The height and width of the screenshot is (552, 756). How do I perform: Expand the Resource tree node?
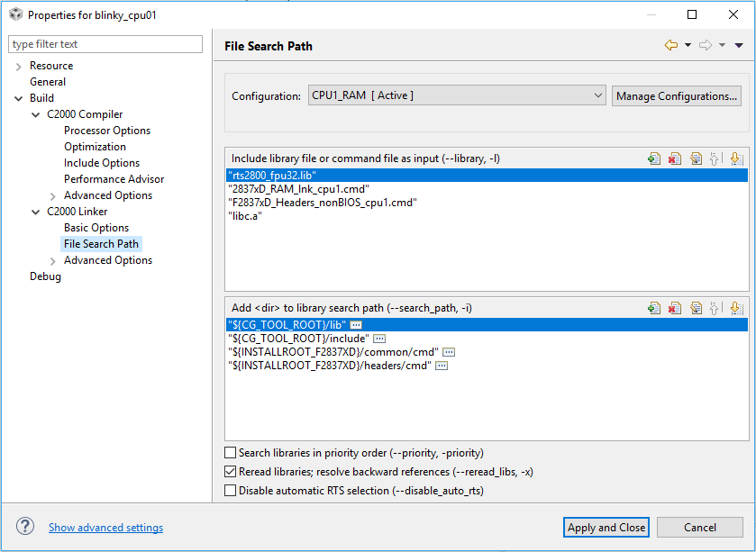pyautogui.click(x=19, y=66)
